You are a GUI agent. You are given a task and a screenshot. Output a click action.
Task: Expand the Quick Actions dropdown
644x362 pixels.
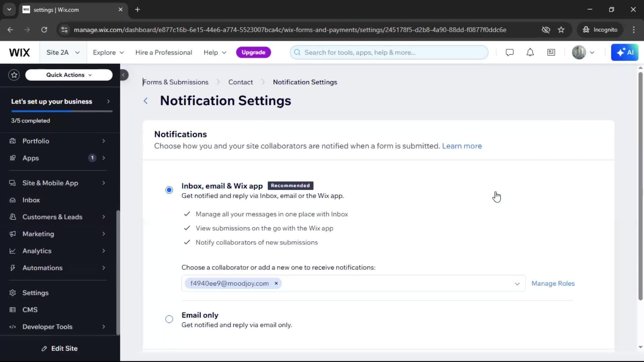pos(69,75)
